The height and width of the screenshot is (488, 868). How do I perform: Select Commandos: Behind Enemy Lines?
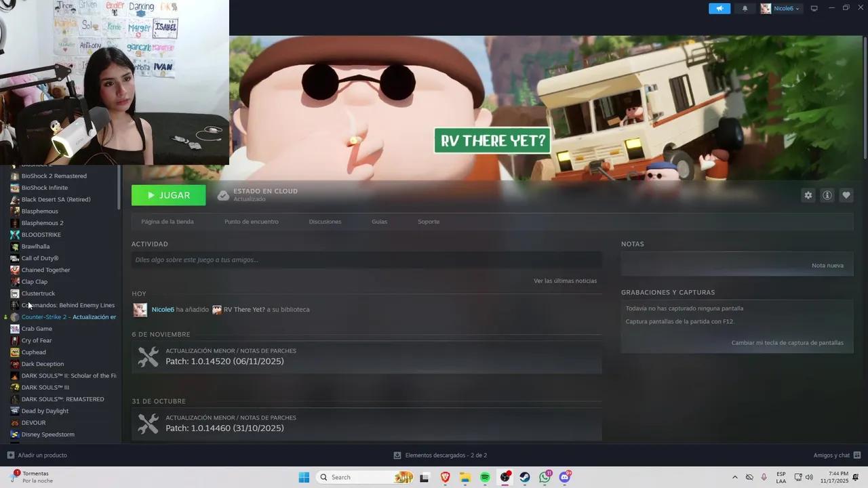click(68, 305)
